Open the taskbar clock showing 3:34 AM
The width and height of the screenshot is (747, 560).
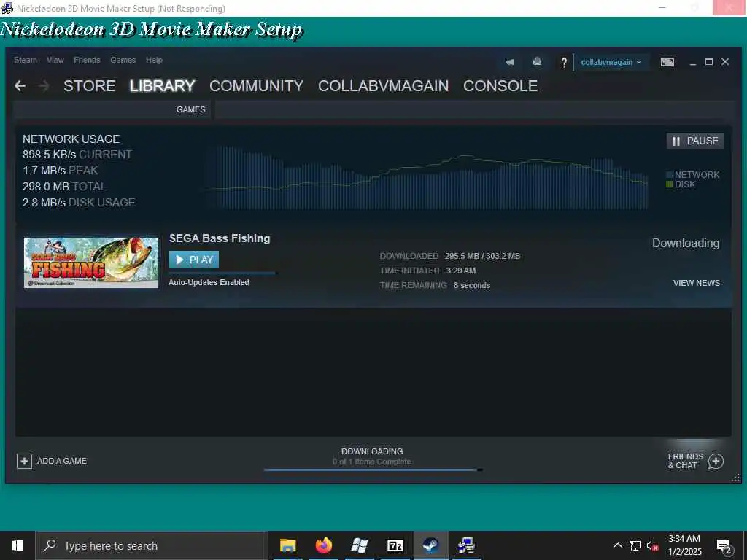click(x=684, y=545)
